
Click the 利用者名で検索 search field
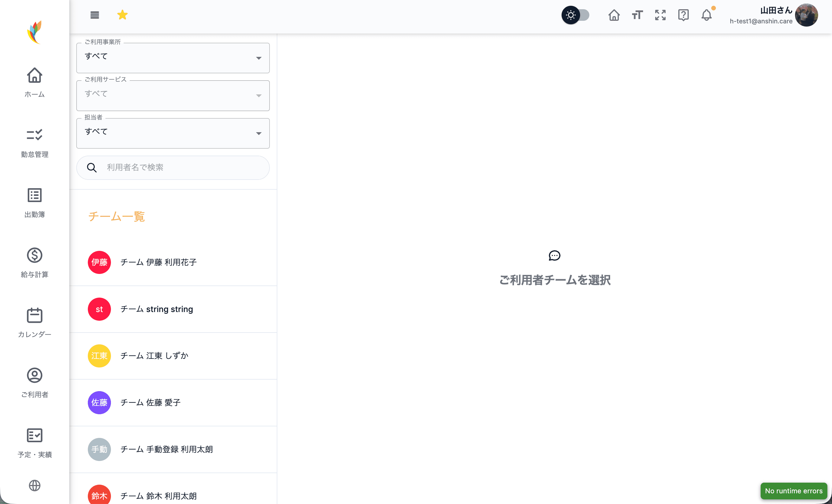(x=173, y=168)
